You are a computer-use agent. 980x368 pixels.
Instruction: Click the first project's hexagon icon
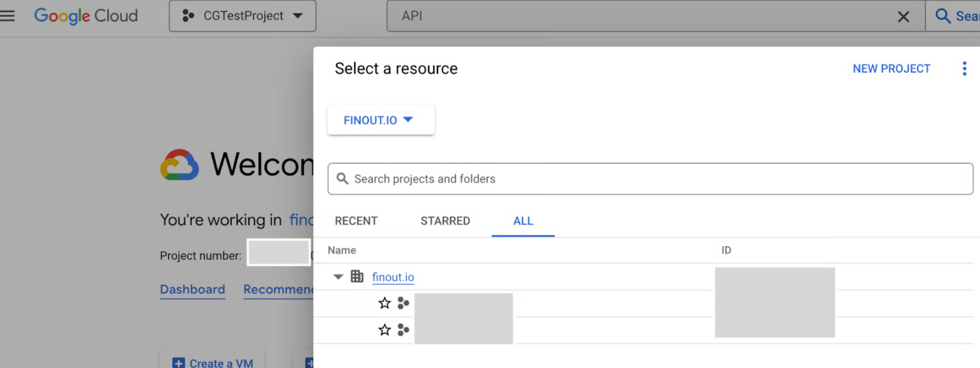403,303
